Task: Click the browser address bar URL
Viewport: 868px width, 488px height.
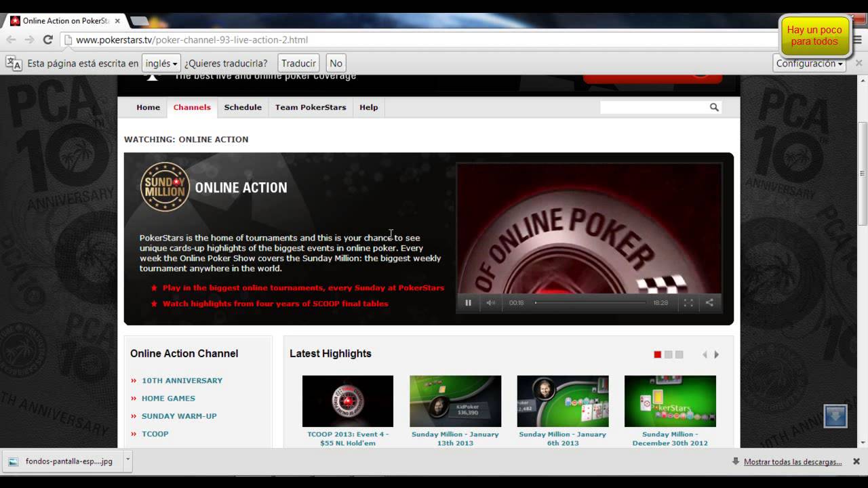Action: (192, 40)
